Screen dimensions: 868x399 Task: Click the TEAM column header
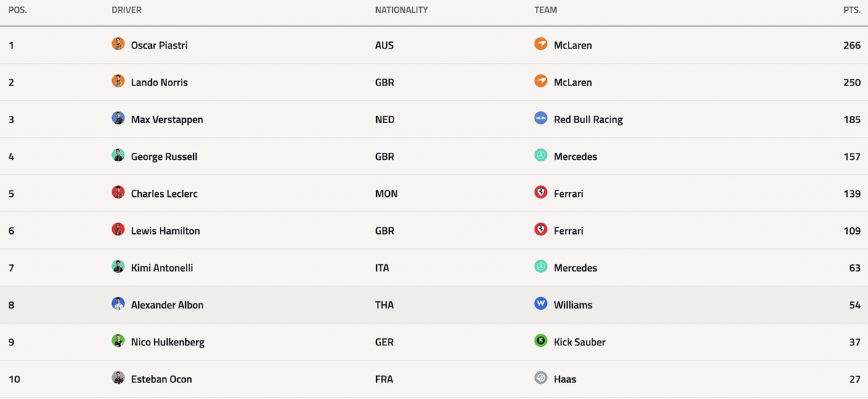545,10
